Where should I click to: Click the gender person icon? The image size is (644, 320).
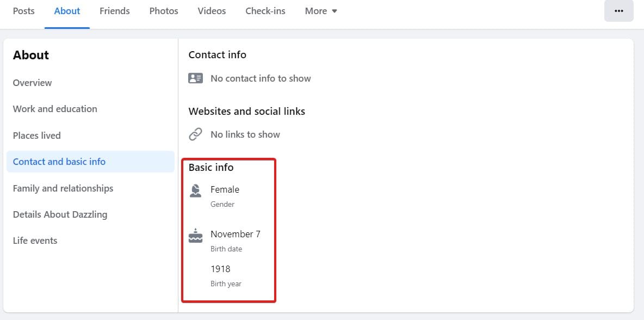click(x=195, y=190)
